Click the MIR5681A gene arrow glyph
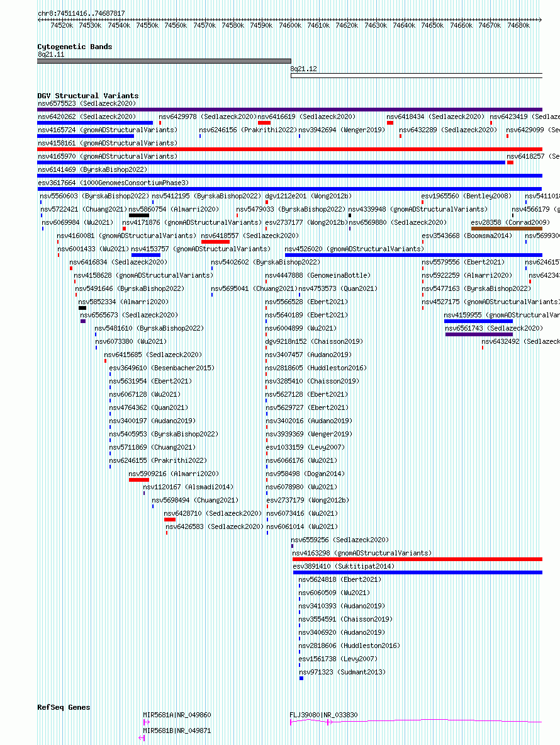 point(146,722)
